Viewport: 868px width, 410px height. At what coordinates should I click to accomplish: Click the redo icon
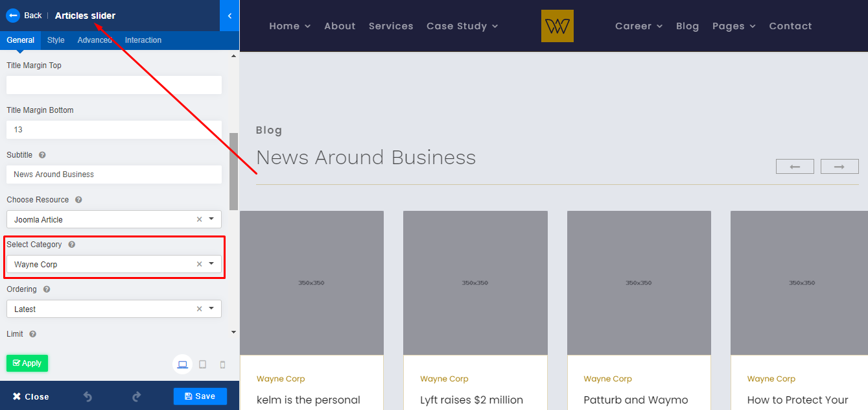[x=136, y=396]
